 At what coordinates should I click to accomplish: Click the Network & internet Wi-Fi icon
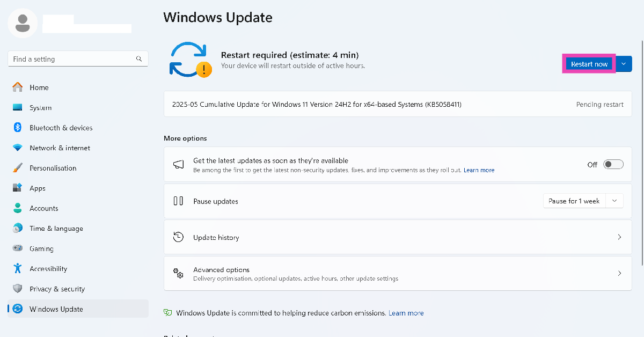click(18, 148)
